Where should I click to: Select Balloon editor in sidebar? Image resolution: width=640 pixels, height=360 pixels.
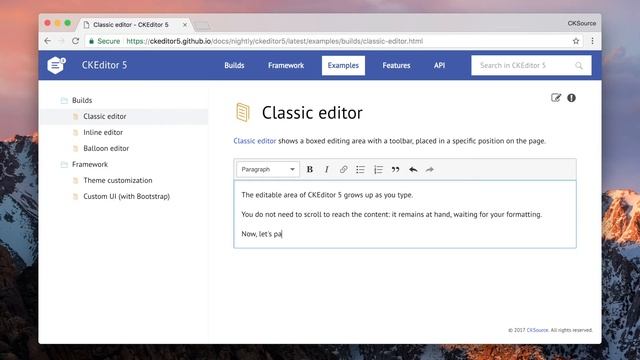[106, 148]
